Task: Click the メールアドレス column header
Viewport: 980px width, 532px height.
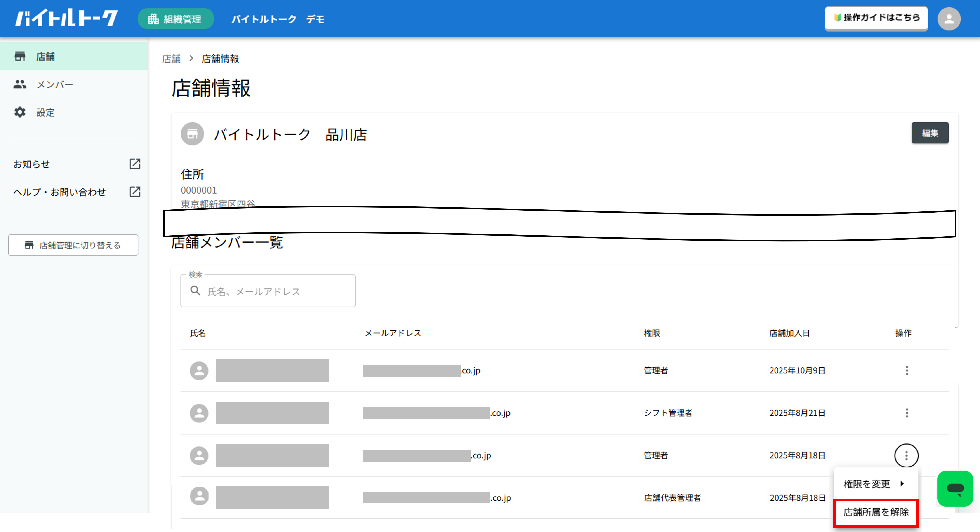Action: [393, 333]
